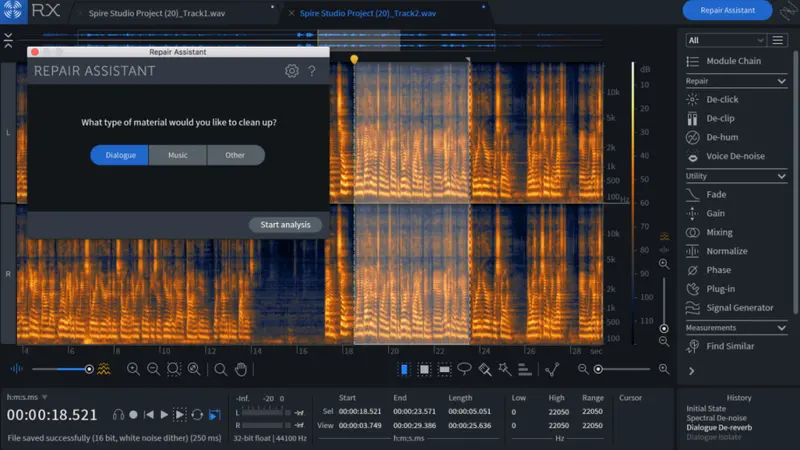Select the lasso selection tool
Screen dimensions: 800x450
click(x=464, y=369)
